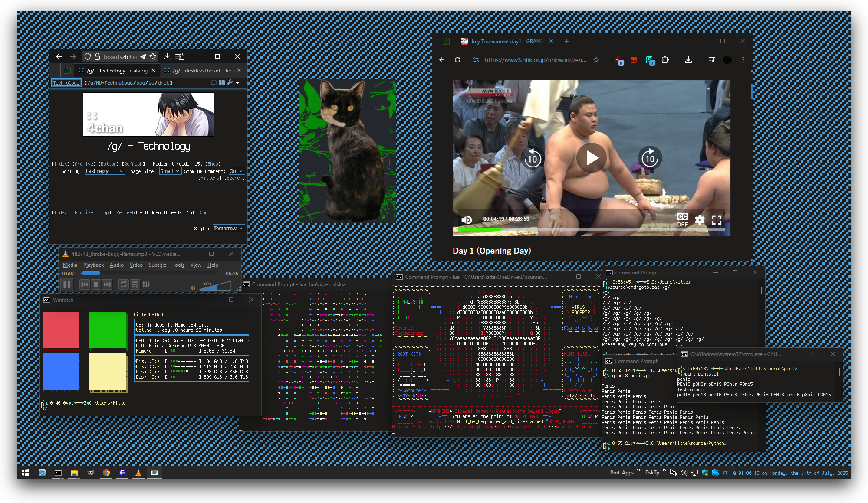868x503 pixels.
Task: Toggle VLC remaining time display -06:35
Action: tap(231, 274)
